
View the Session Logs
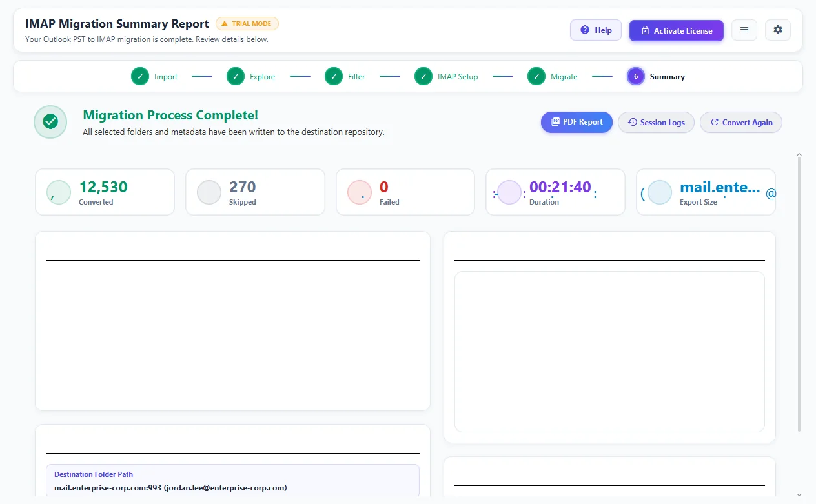pyautogui.click(x=656, y=123)
